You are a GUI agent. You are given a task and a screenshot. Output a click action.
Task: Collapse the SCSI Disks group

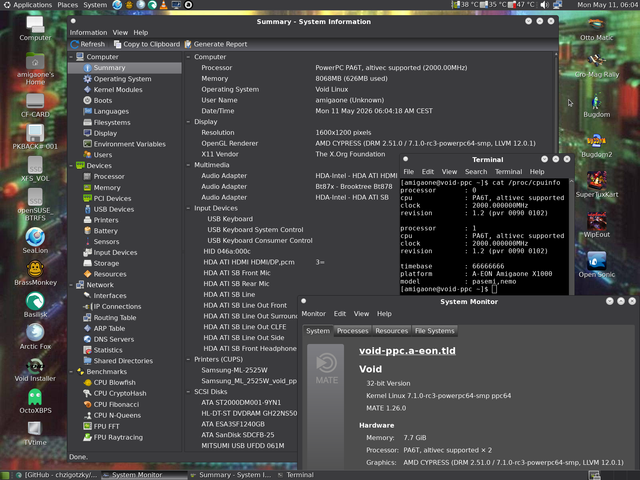tap(189, 391)
